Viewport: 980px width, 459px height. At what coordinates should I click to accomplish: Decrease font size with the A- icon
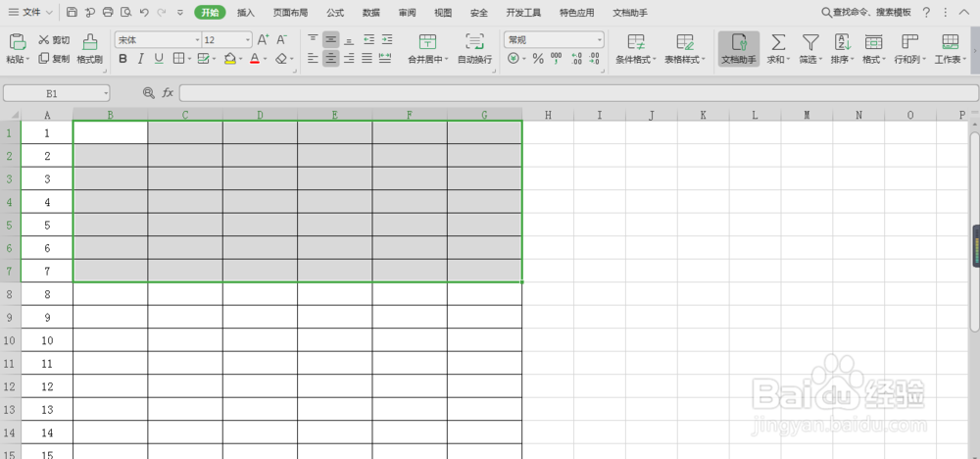click(282, 40)
